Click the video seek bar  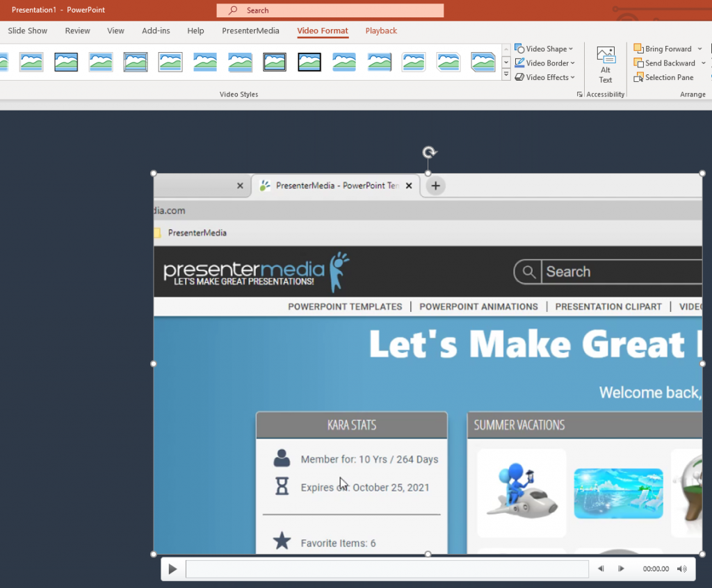coord(387,569)
